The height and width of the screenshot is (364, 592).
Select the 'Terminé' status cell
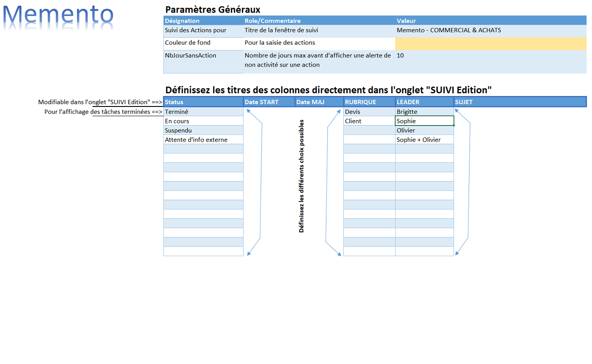204,111
